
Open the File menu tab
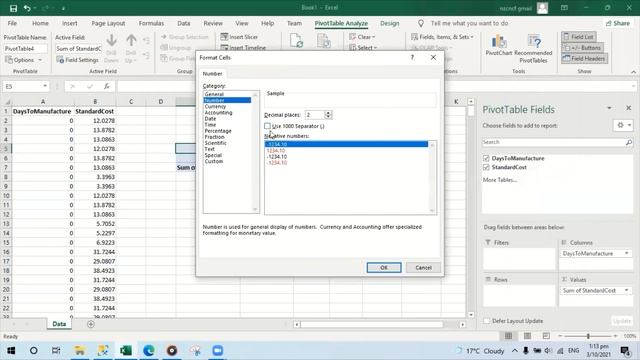(12, 23)
